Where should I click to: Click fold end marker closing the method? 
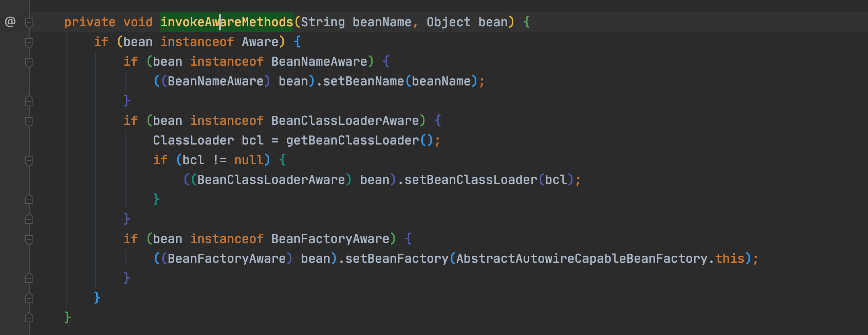point(29,317)
